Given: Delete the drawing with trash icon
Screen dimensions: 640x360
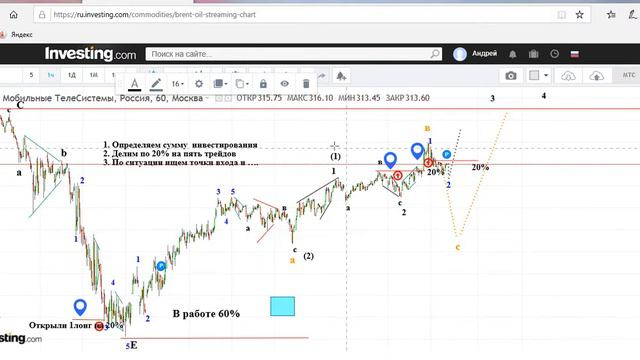Looking at the screenshot, I should tap(306, 84).
